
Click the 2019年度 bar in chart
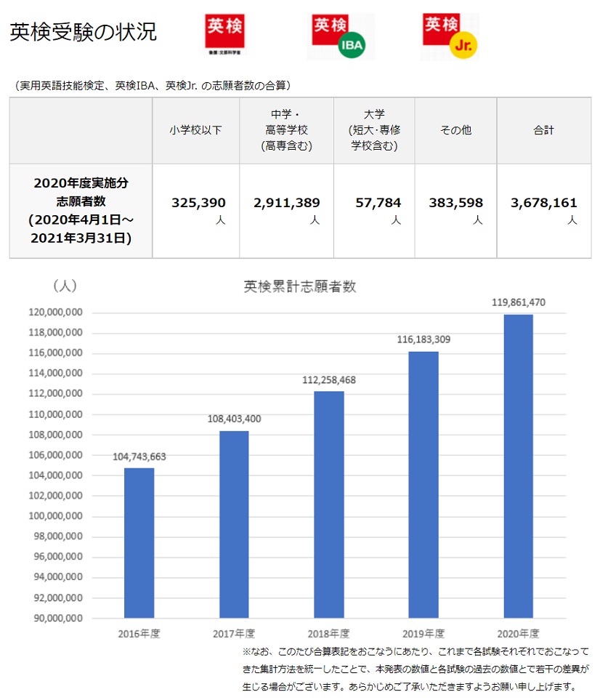coord(423,485)
